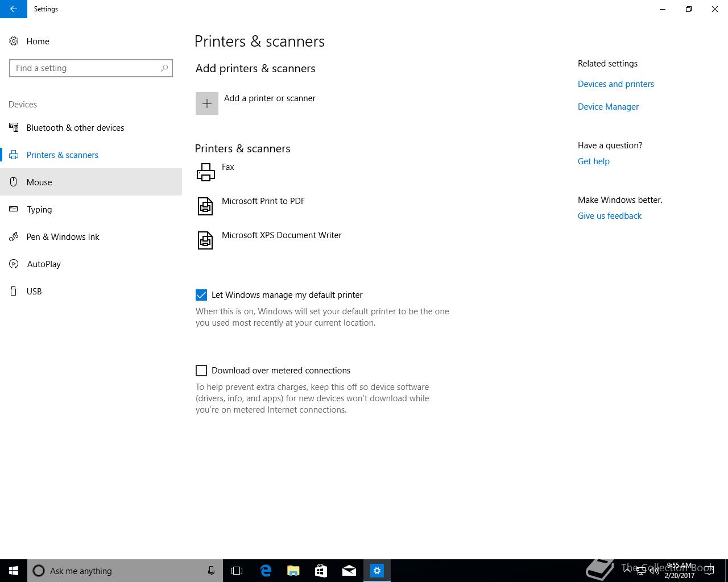Select Microsoft XPS Document Writer name
The width and height of the screenshot is (728, 582).
pyautogui.click(x=282, y=235)
